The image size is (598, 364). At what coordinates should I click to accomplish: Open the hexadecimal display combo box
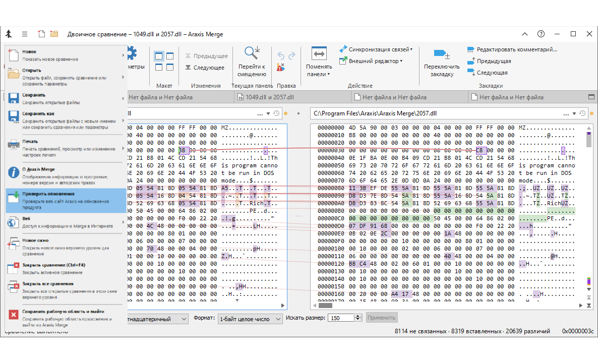(157, 319)
